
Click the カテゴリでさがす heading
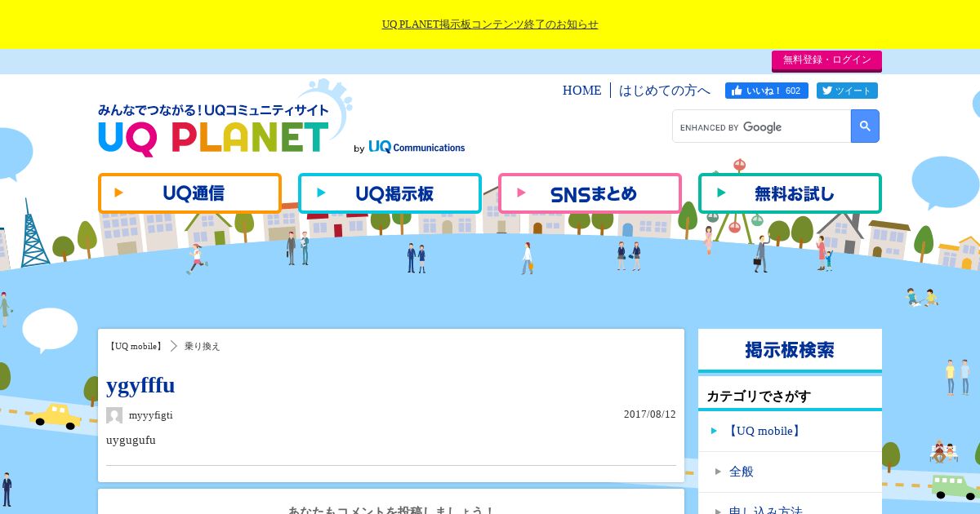pyautogui.click(x=759, y=397)
